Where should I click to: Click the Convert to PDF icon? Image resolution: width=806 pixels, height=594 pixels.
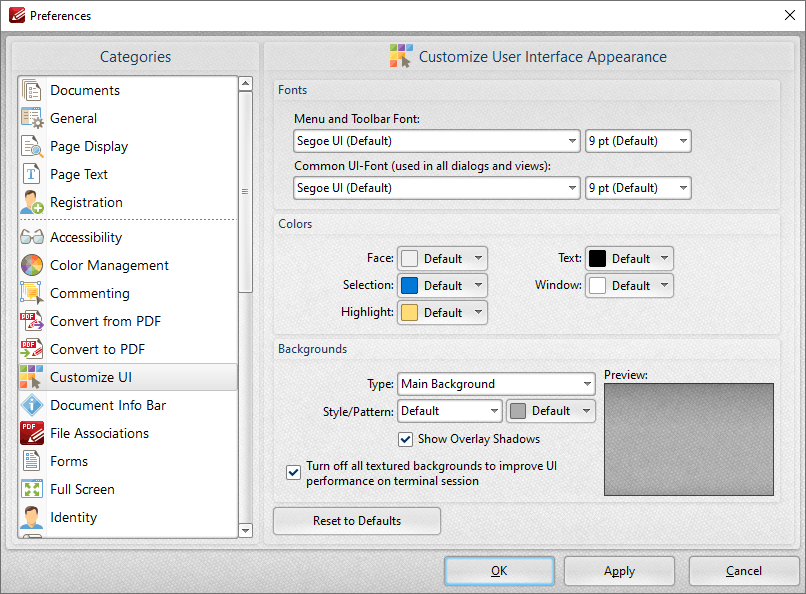[x=32, y=349]
